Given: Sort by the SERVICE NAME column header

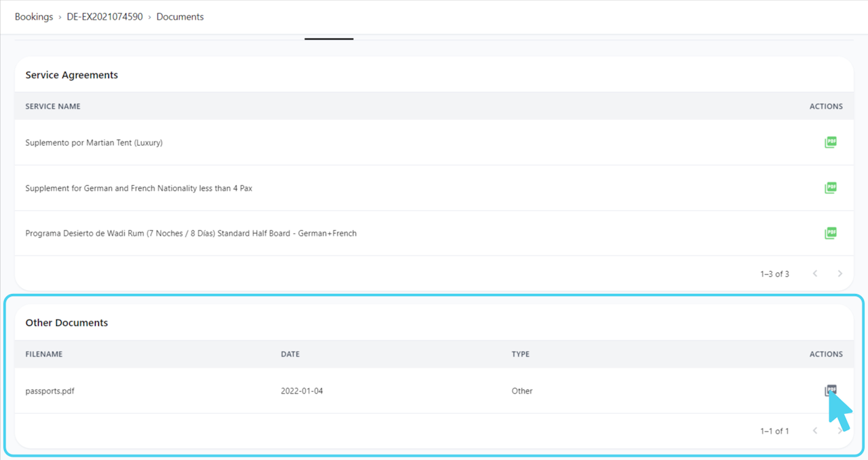Looking at the screenshot, I should coord(53,106).
